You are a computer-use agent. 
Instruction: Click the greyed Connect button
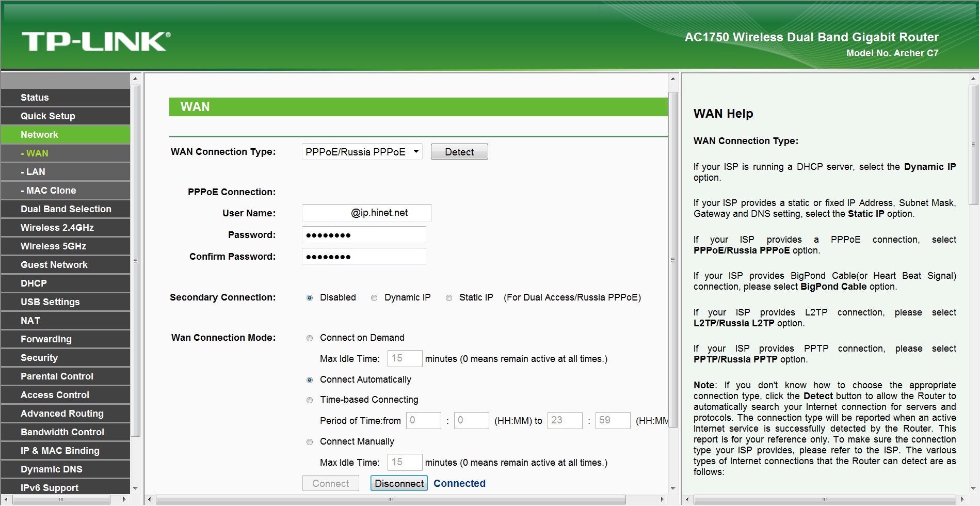pos(331,483)
